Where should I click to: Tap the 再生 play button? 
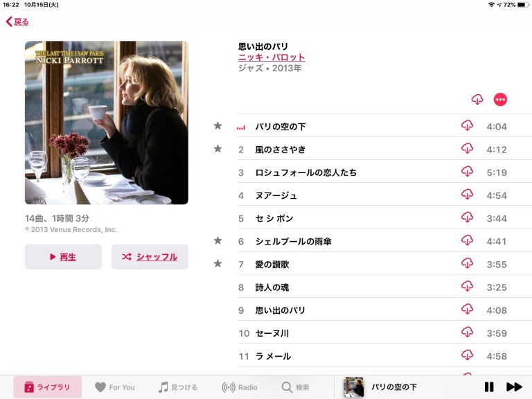63,257
